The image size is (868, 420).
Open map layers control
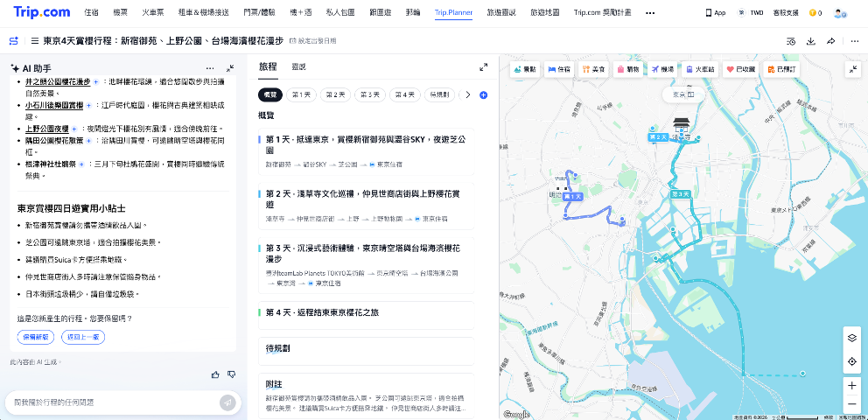click(852, 338)
